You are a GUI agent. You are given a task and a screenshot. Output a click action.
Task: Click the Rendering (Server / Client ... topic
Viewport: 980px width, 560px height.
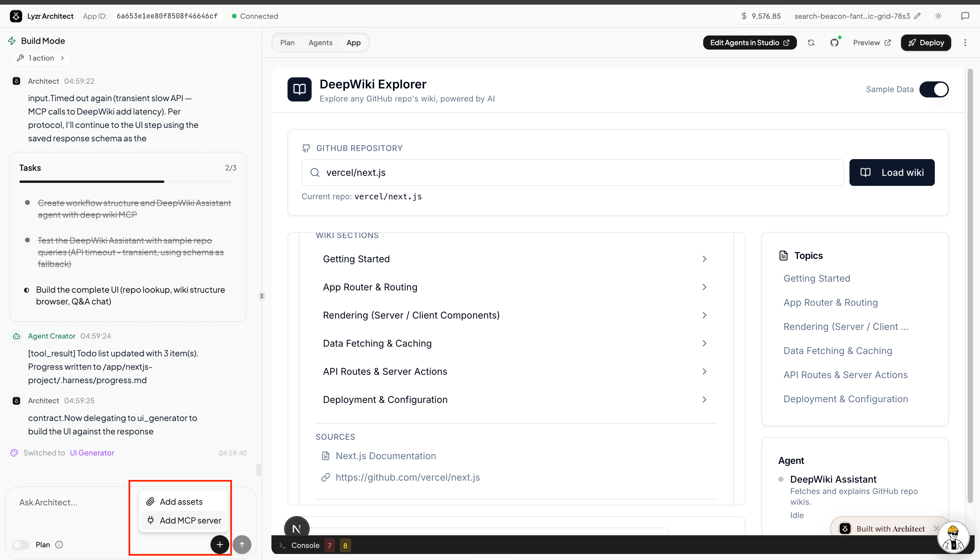coord(846,327)
